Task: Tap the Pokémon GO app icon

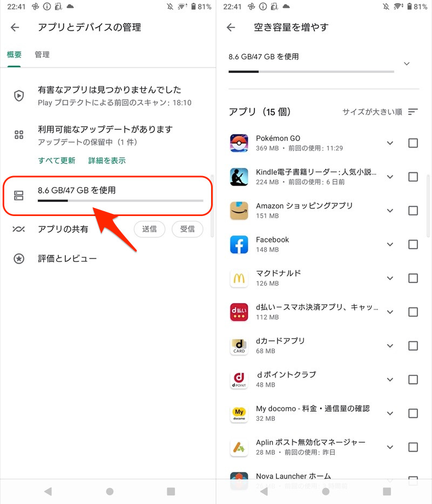Action: click(x=239, y=143)
